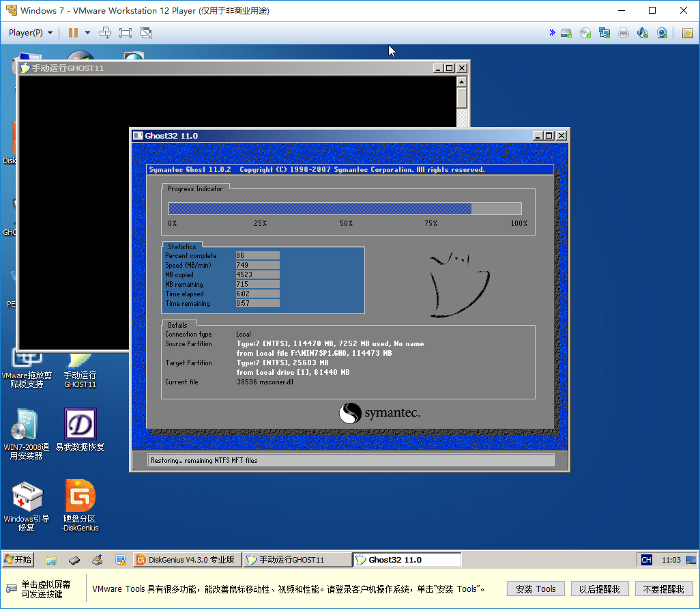The height and width of the screenshot is (609, 700).
Task: Maximize the Ghost32 11.0 window
Action: click(549, 136)
